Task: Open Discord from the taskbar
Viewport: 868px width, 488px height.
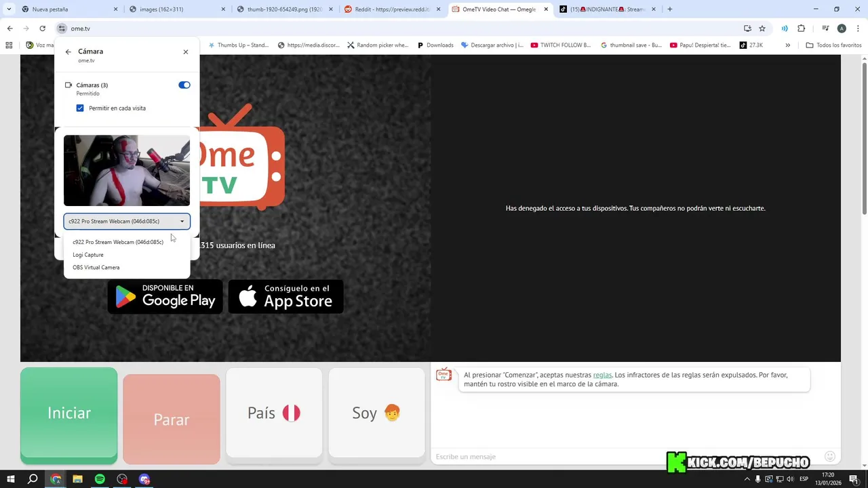Action: click(x=144, y=479)
